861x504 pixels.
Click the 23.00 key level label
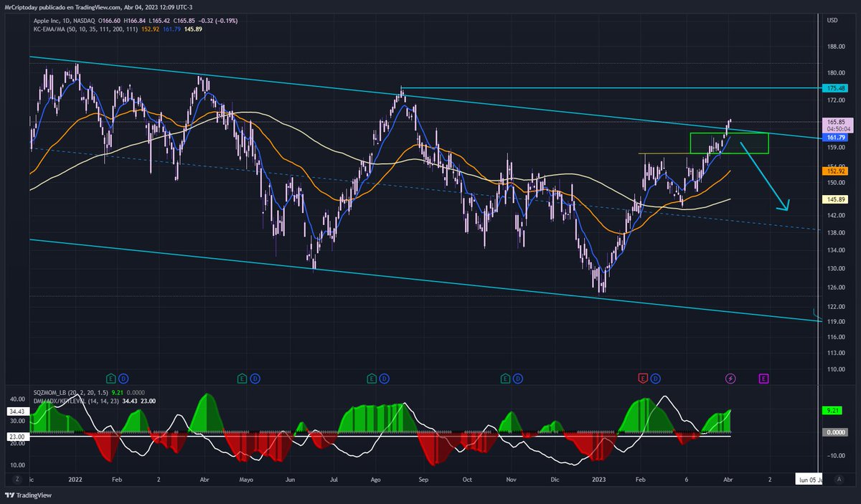point(17,437)
